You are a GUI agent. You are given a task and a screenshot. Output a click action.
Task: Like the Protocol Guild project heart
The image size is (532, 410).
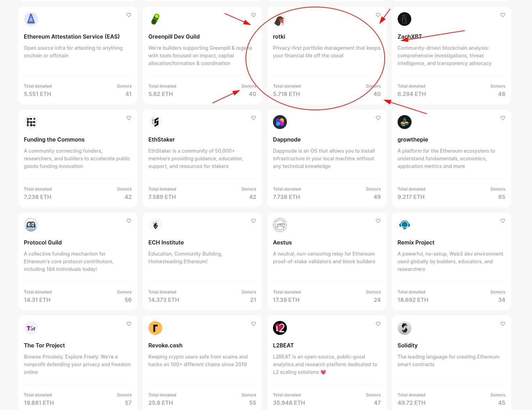(x=129, y=221)
